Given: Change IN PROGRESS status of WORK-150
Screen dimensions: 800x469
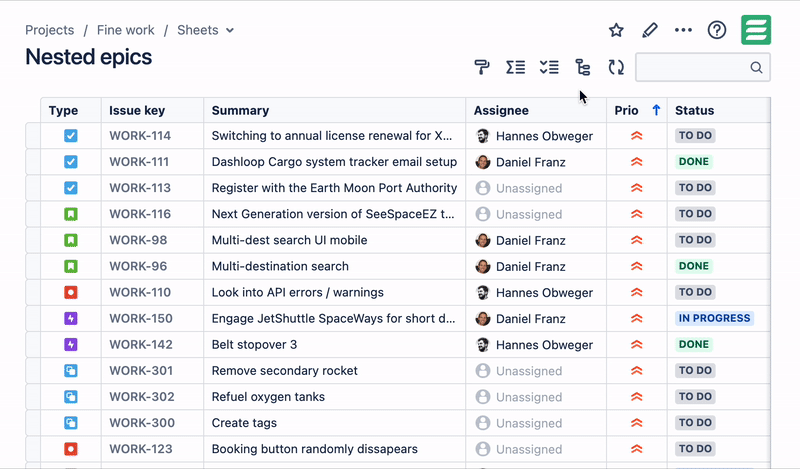Looking at the screenshot, I should [714, 318].
